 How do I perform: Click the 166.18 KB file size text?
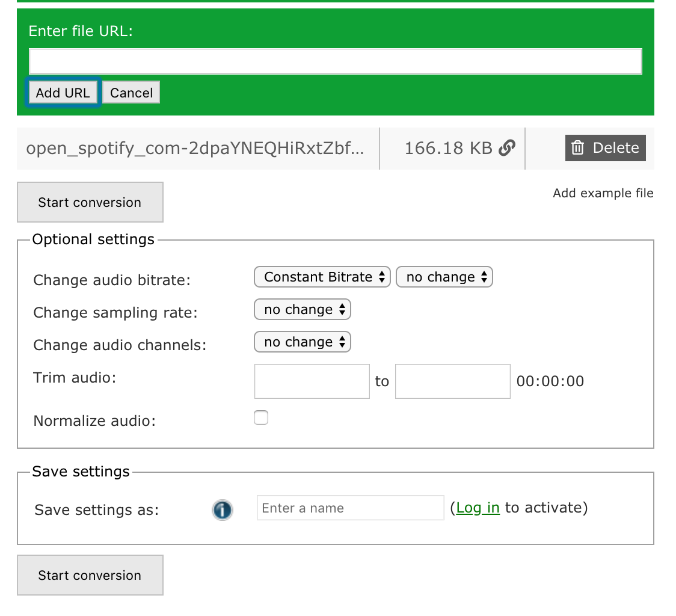tap(449, 149)
